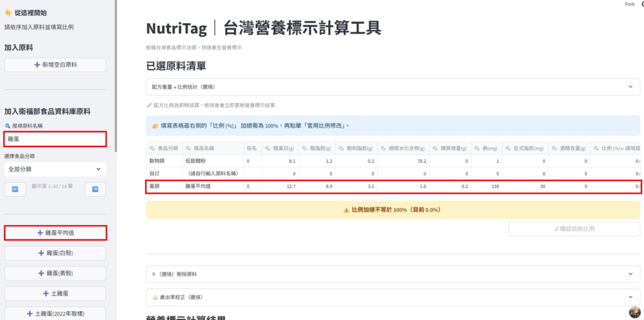Add 雞蛋平均值 from the sidebar list
The image size is (644, 320).
pos(55,233)
